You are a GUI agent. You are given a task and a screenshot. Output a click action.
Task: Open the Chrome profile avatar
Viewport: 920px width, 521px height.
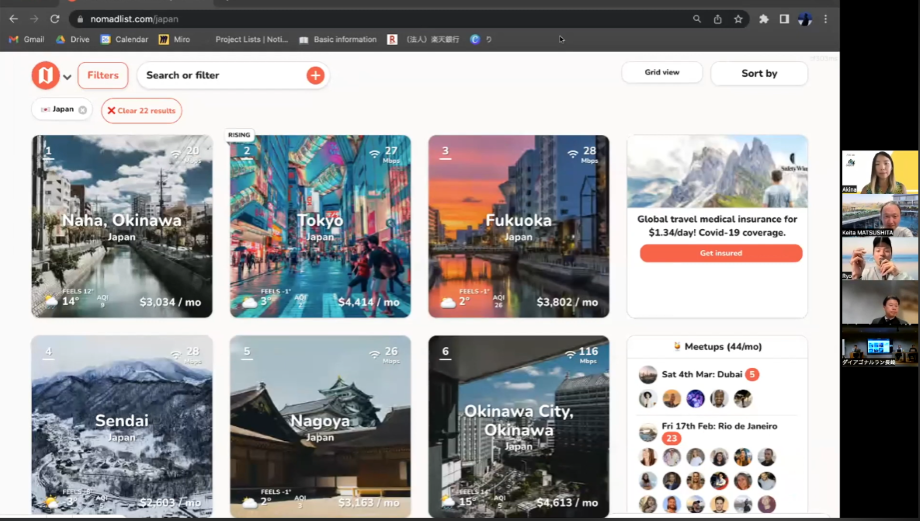point(804,19)
